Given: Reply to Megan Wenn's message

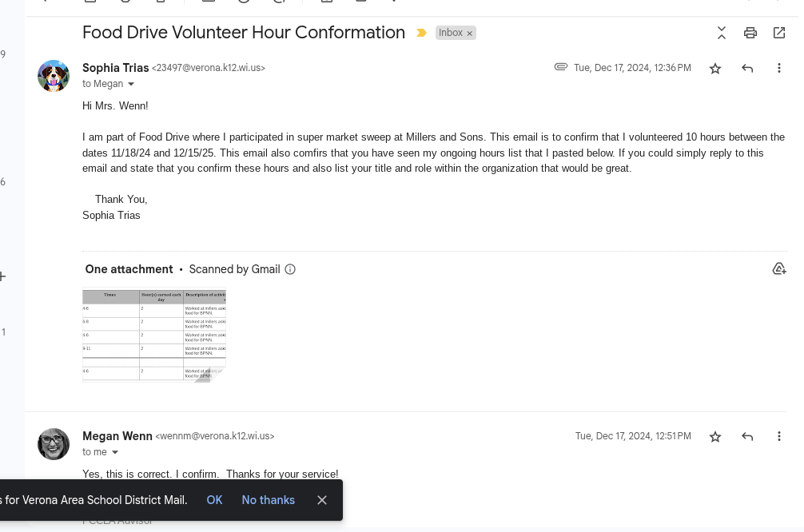Looking at the screenshot, I should pos(747,437).
